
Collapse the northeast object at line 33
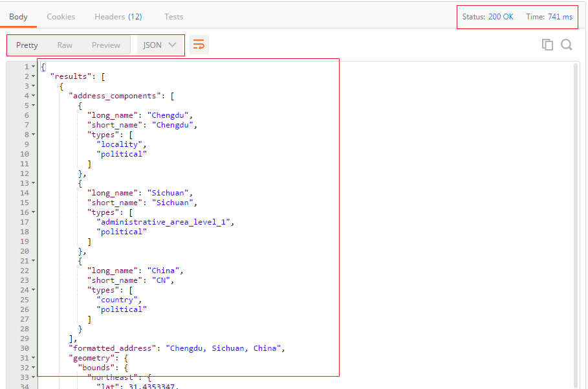[x=34, y=377]
